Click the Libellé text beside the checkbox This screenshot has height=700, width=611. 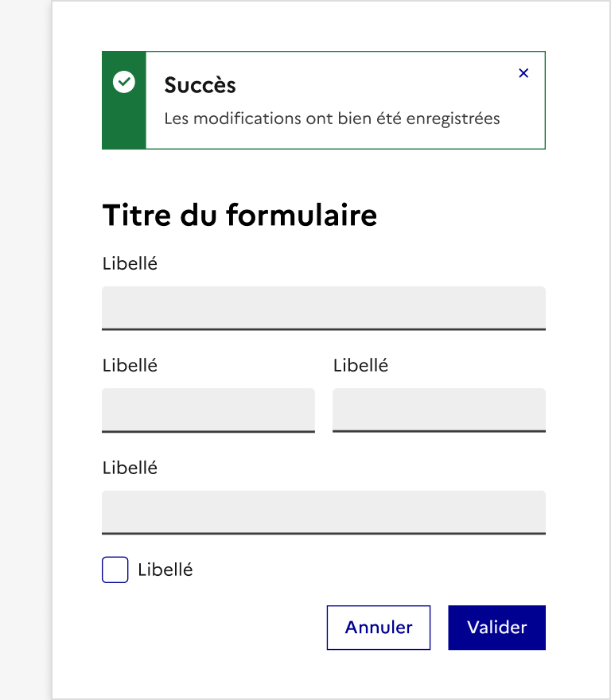coord(165,570)
